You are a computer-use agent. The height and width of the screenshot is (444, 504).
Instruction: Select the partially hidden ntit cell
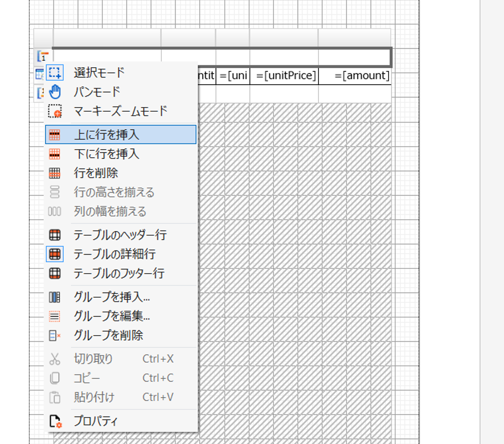tap(206, 76)
